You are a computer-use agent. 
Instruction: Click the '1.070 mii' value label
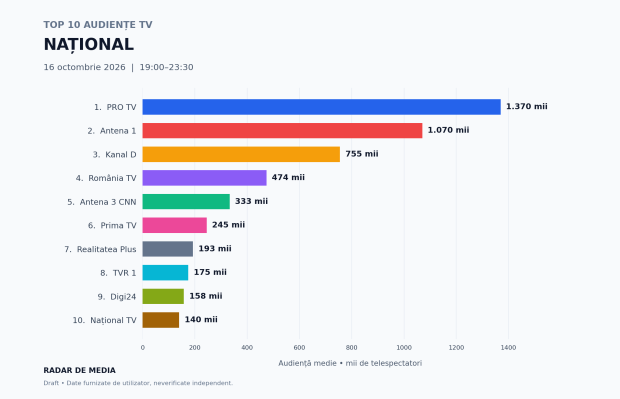448,130
